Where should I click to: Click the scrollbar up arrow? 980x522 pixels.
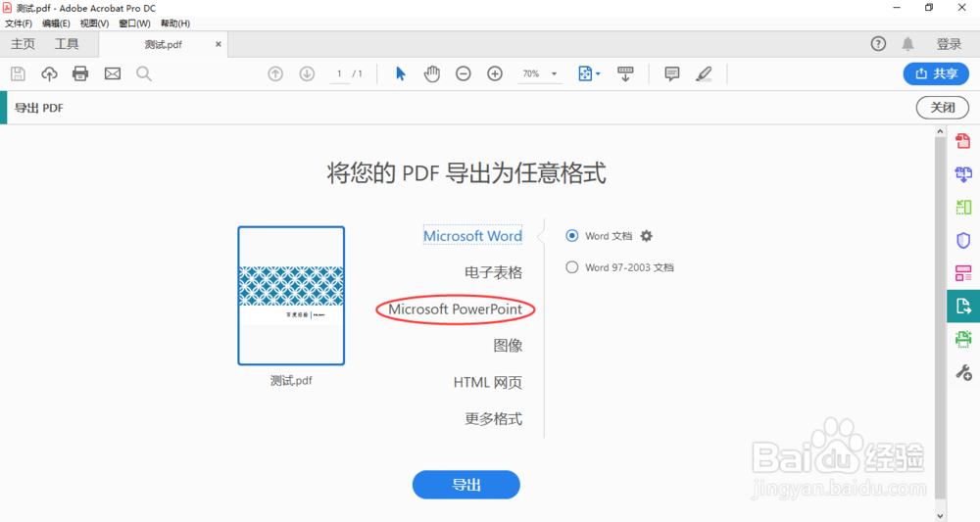click(940, 132)
